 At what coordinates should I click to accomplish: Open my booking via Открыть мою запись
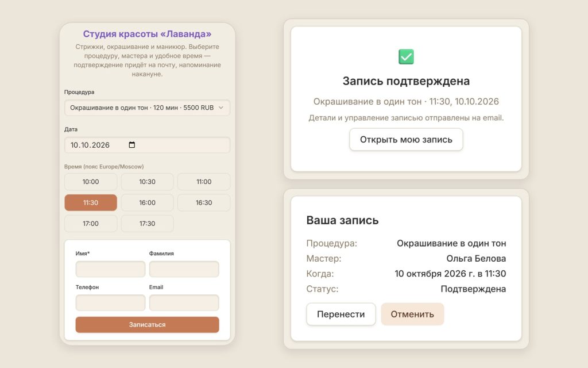tap(406, 140)
